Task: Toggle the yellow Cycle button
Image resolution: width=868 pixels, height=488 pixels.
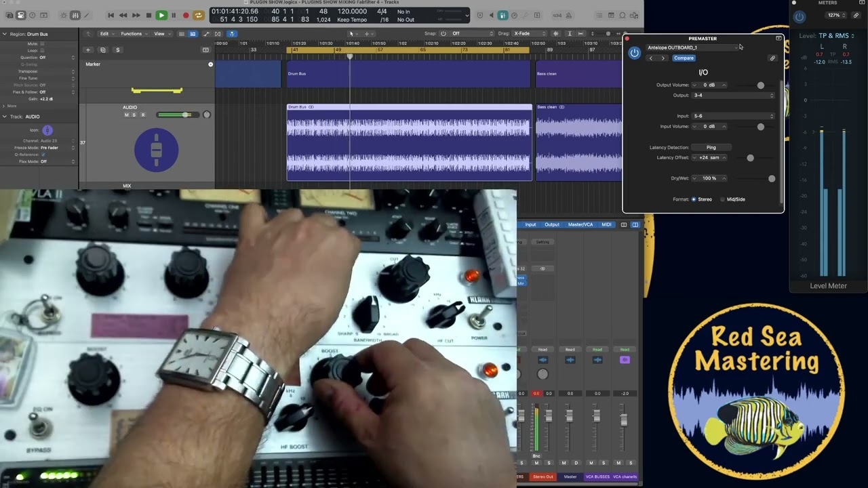Action: click(199, 15)
